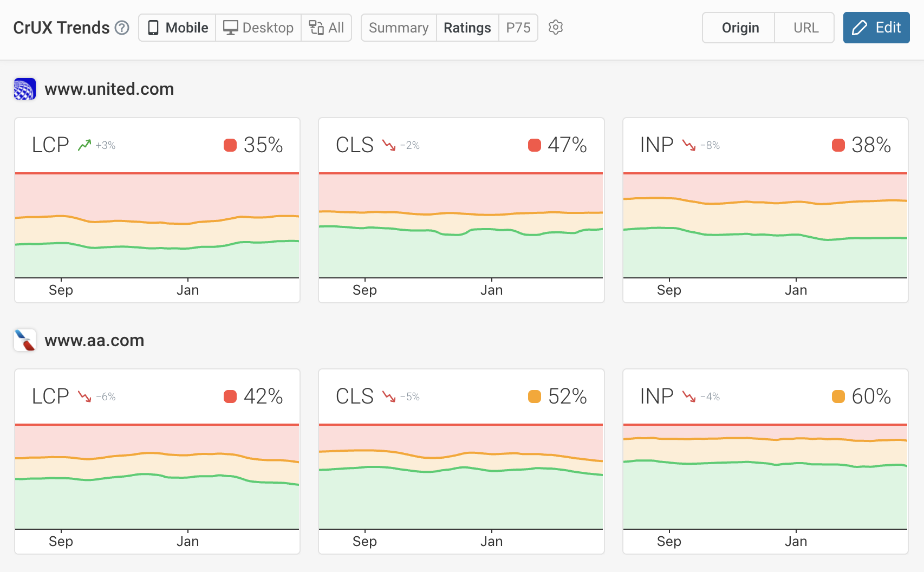Viewport: 924px width, 572px height.
Task: Switch to URL view
Action: tap(806, 28)
